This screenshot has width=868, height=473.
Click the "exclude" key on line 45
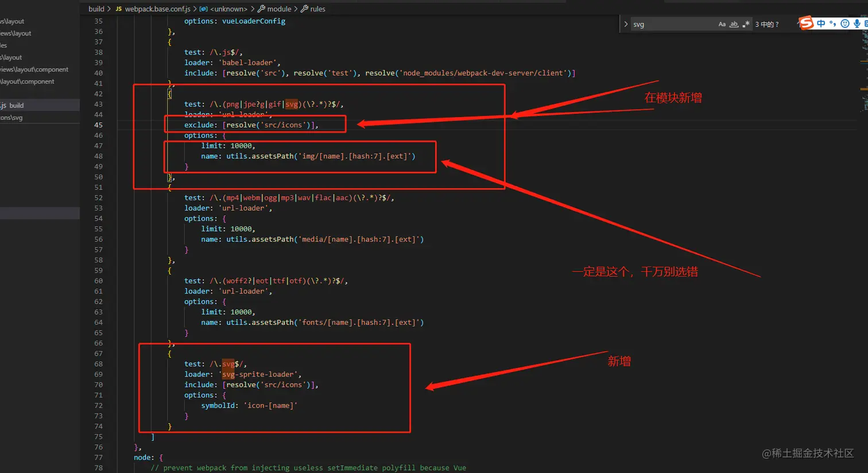coord(199,125)
